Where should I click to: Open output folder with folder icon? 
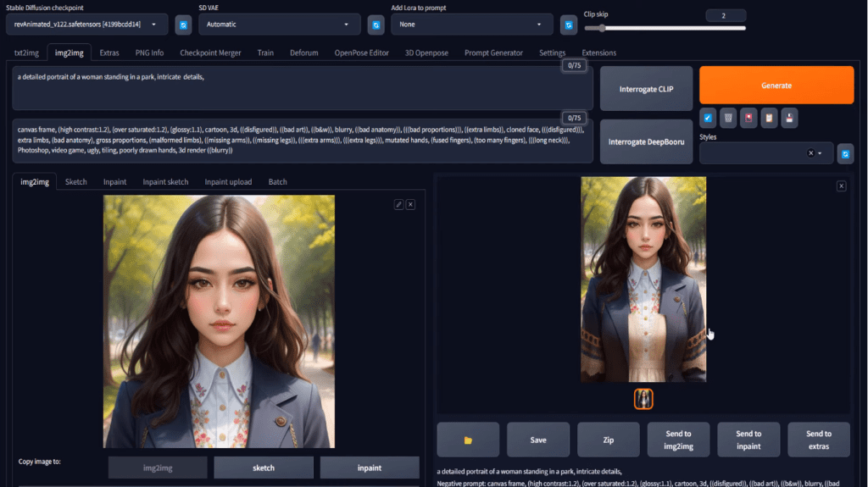pyautogui.click(x=468, y=440)
